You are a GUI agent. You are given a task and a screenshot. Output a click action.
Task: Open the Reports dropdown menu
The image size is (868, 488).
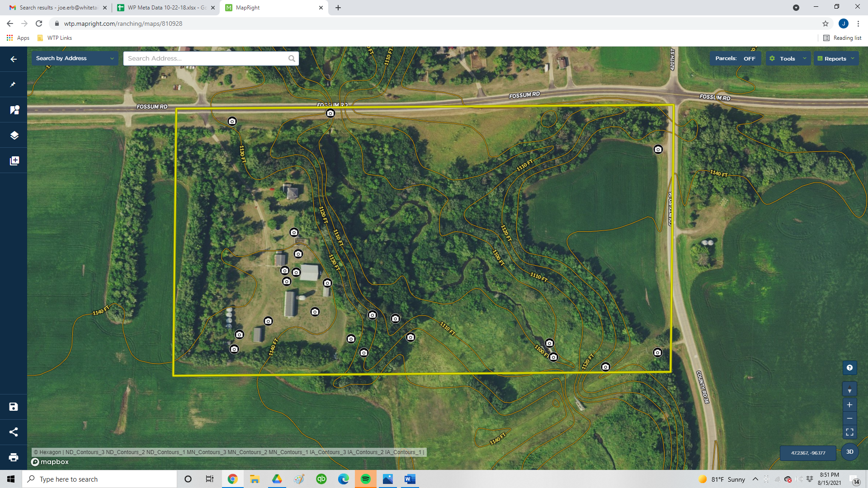click(836, 59)
